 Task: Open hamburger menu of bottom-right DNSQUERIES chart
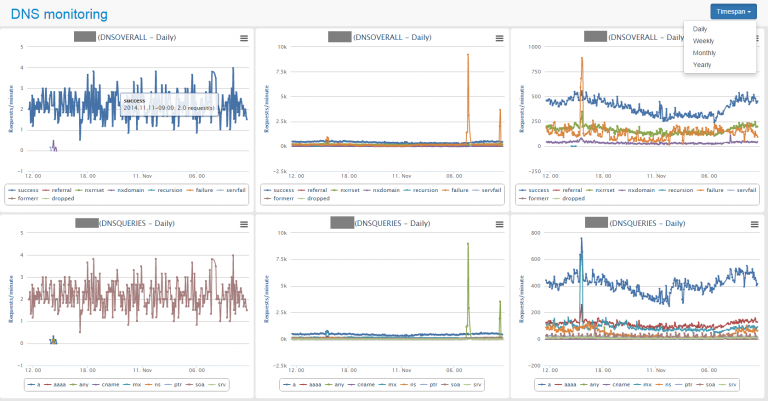pos(755,224)
